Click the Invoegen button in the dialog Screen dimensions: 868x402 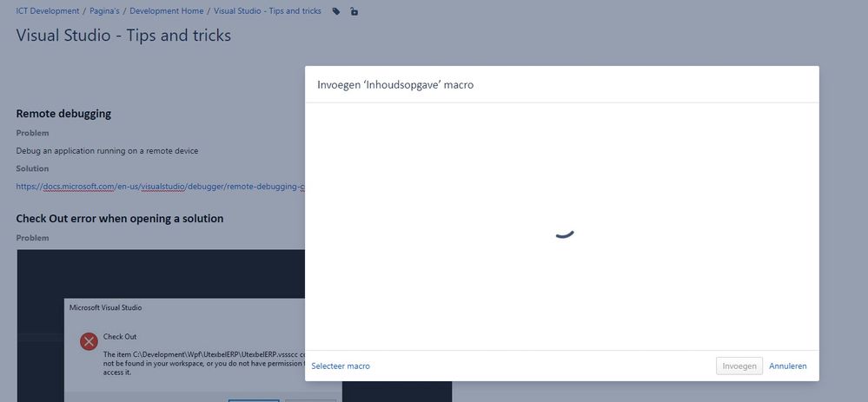point(739,366)
